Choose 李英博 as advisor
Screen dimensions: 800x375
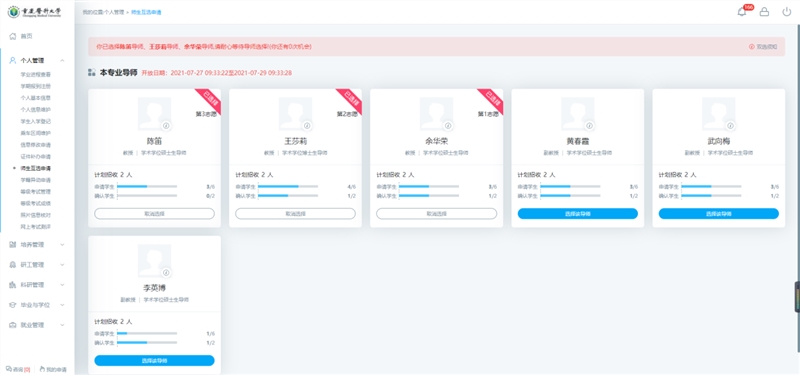(155, 361)
